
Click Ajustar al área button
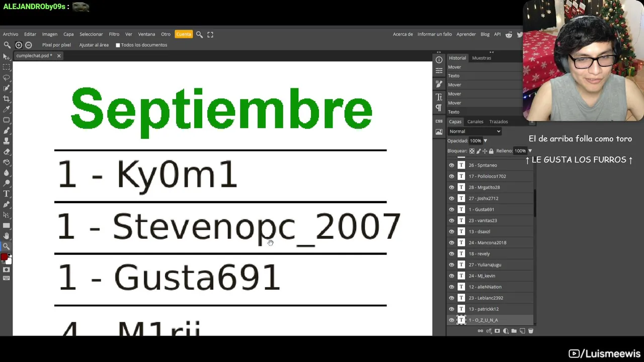point(94,45)
